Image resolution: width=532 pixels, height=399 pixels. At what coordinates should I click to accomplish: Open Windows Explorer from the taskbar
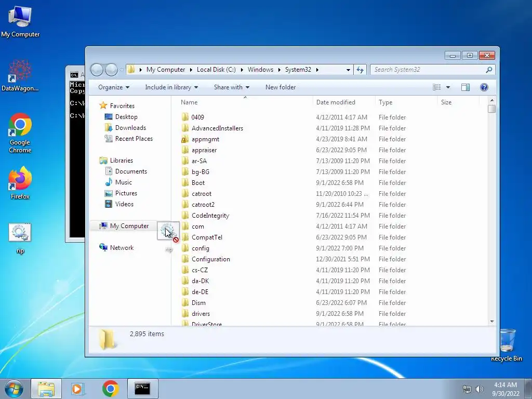46,389
